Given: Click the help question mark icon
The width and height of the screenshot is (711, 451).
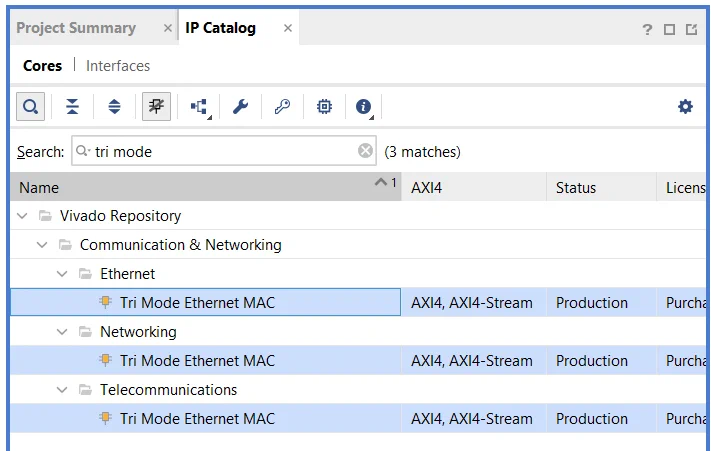Looking at the screenshot, I should click(647, 29).
